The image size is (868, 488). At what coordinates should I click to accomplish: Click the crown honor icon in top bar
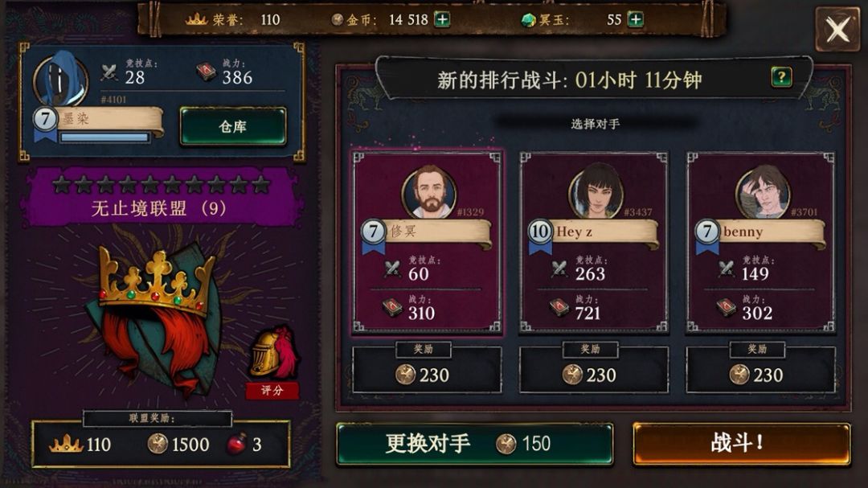(x=196, y=20)
